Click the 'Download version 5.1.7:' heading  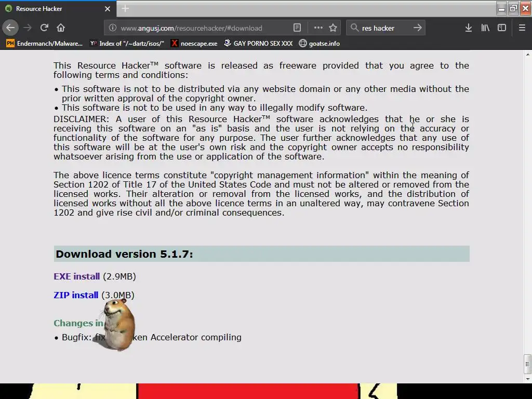(x=124, y=254)
